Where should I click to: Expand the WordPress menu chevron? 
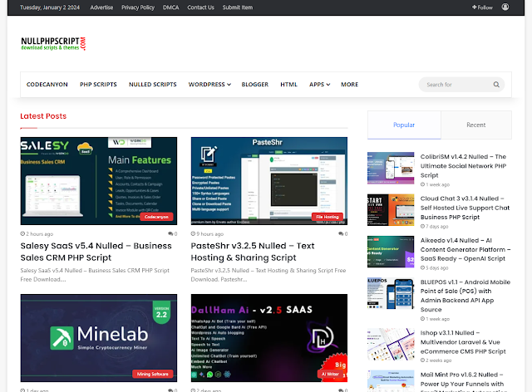coord(229,85)
